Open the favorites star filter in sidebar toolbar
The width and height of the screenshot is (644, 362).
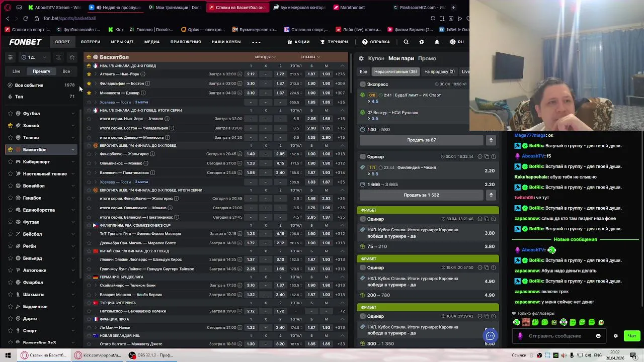pyautogui.click(x=72, y=57)
